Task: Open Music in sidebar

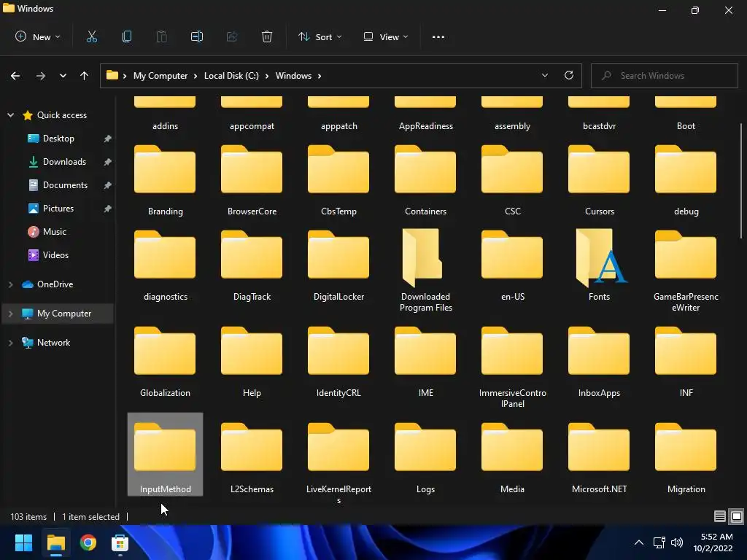Action: (54, 232)
